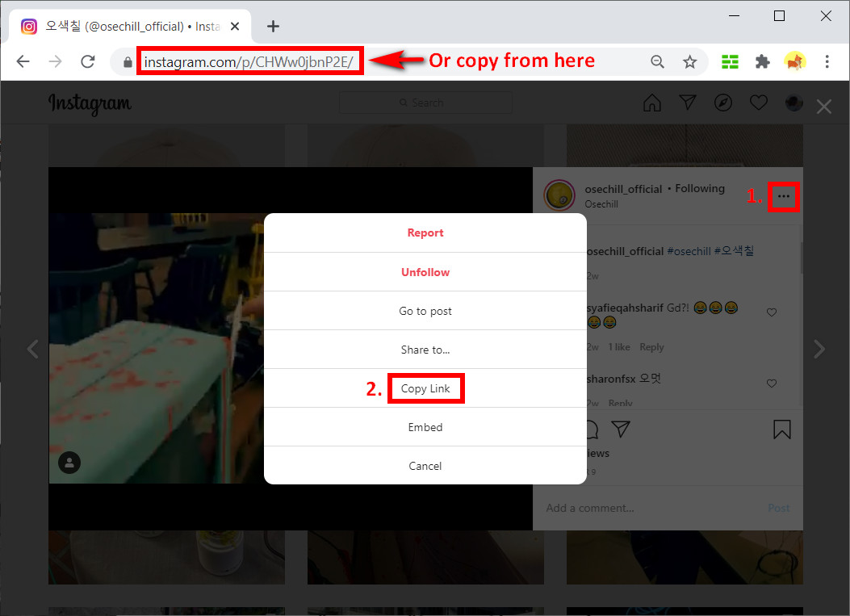Click the padlock site info icon
The image size is (850, 616).
128,62
